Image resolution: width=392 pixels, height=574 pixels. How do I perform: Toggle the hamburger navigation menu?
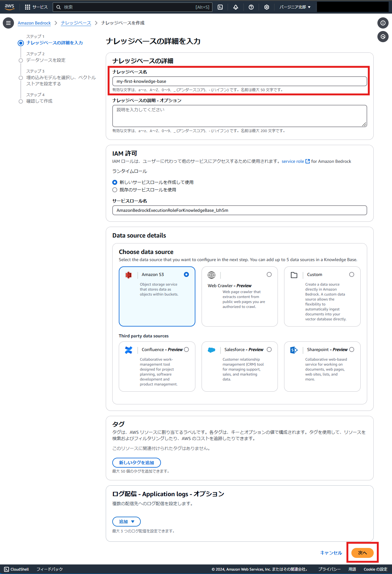[8, 23]
